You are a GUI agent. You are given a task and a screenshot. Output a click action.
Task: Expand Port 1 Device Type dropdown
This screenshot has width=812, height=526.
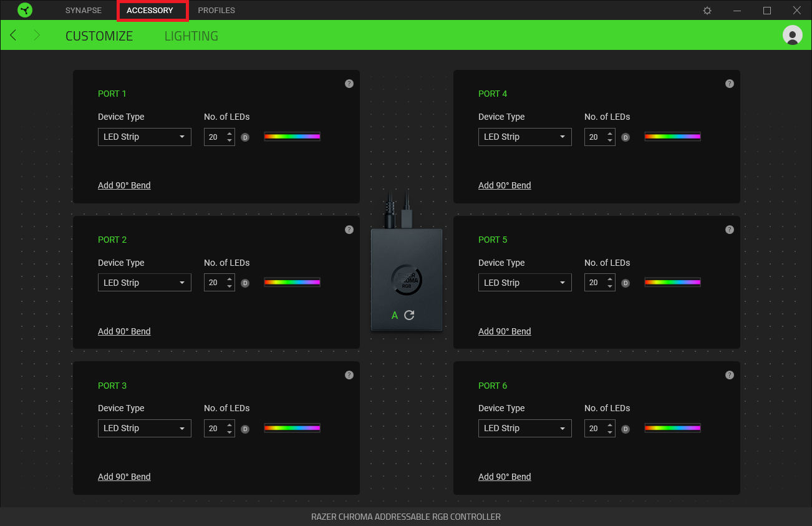pyautogui.click(x=145, y=137)
